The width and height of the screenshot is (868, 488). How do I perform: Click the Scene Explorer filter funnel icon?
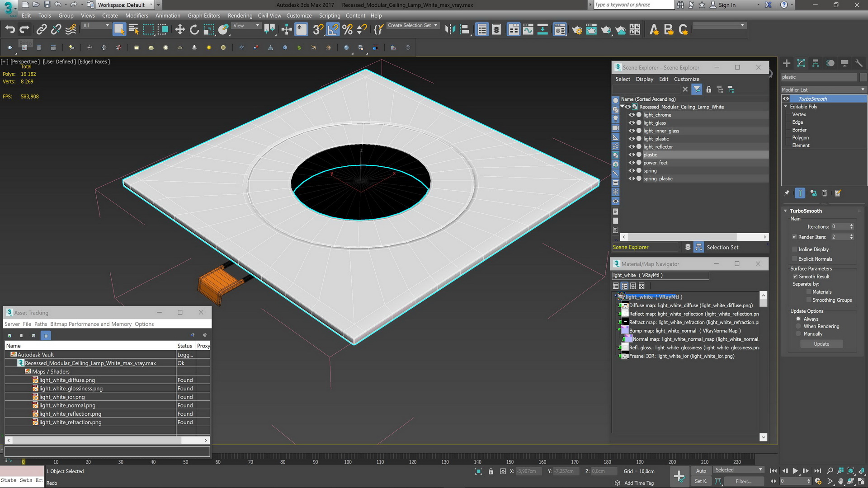(x=697, y=89)
